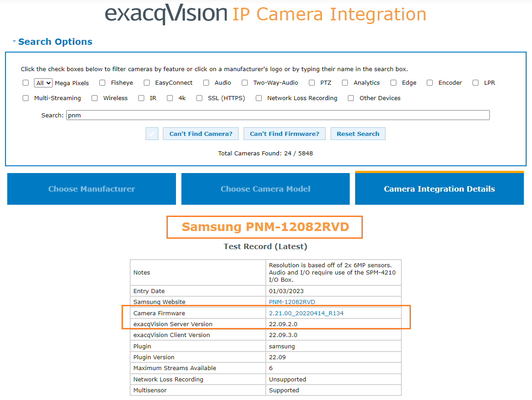Check the Fisheye filter box
532x400 pixels.
point(102,83)
